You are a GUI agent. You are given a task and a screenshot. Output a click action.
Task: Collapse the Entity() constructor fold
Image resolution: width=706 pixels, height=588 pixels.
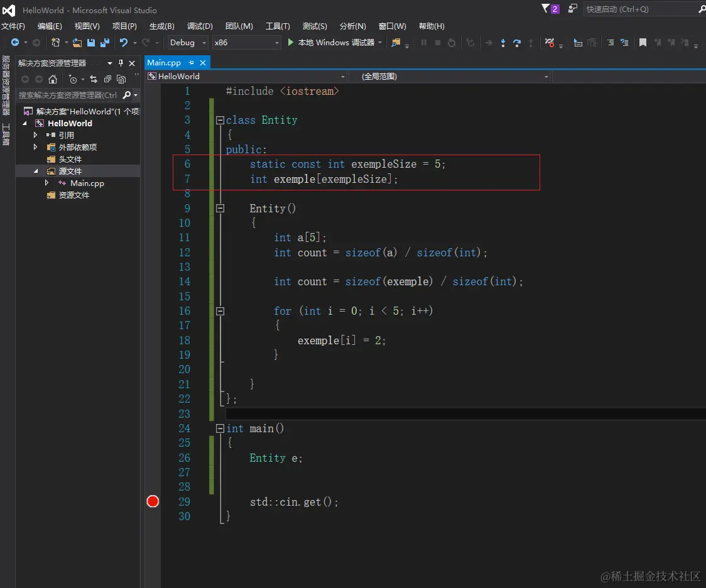point(220,208)
